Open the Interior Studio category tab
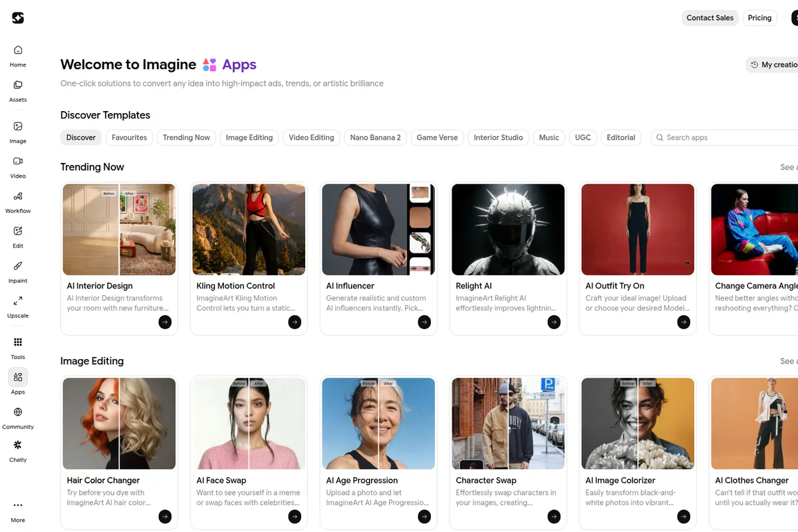Screen dimensions: 798x532 pyautogui.click(x=498, y=138)
